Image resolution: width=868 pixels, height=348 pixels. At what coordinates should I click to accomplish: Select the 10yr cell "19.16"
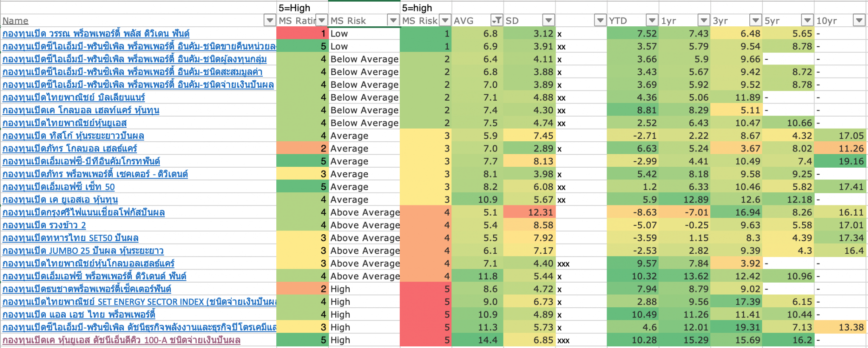840,161
